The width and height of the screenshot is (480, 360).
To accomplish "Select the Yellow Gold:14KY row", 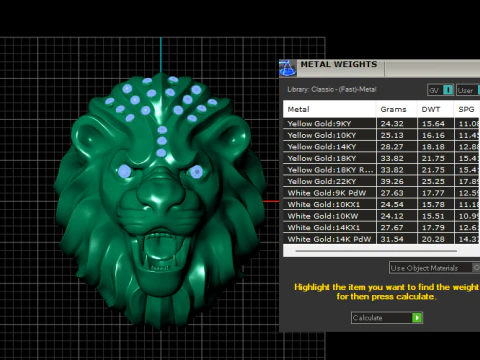I will 381,147.
